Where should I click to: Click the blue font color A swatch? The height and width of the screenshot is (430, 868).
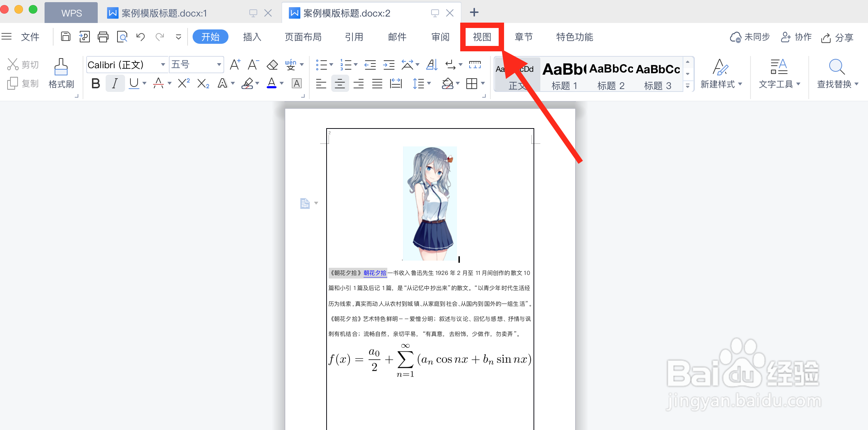coord(272,84)
